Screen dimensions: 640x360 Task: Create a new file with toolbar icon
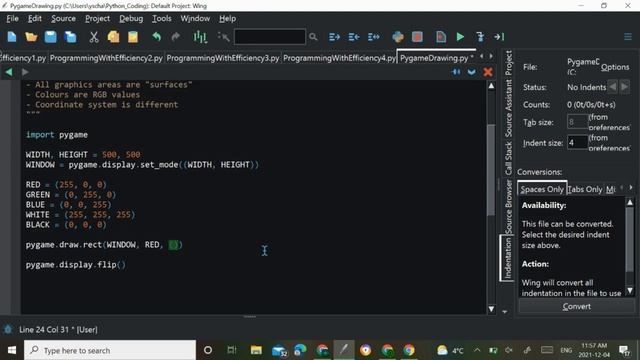click(12, 37)
